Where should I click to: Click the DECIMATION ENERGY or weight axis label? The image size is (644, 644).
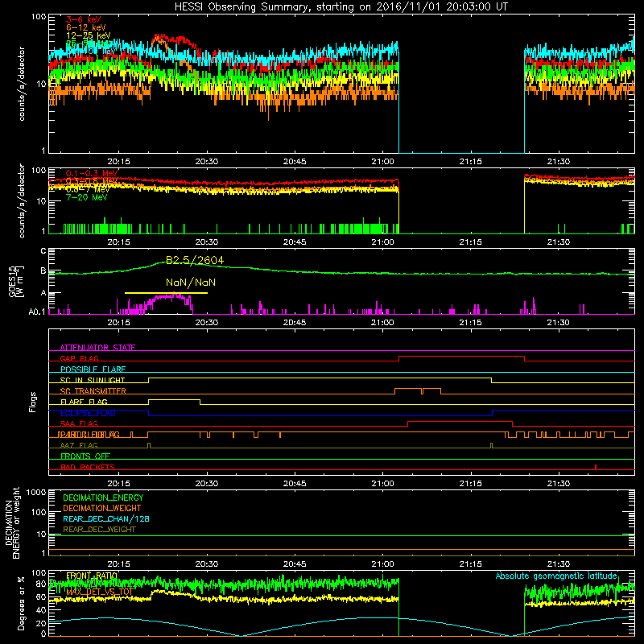point(12,523)
